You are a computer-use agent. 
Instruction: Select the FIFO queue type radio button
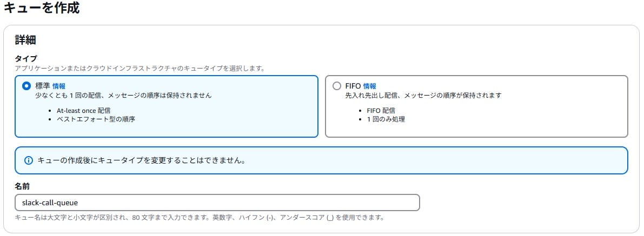[337, 86]
